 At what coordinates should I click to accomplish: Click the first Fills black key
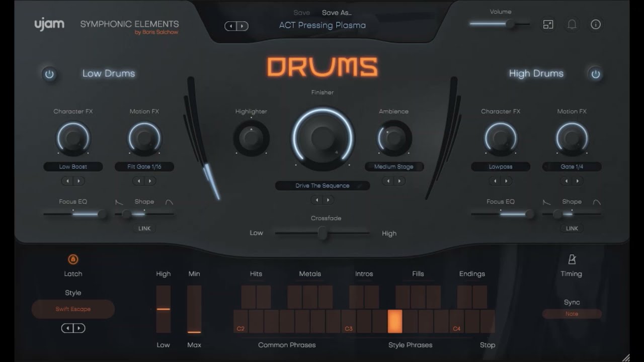403,297
